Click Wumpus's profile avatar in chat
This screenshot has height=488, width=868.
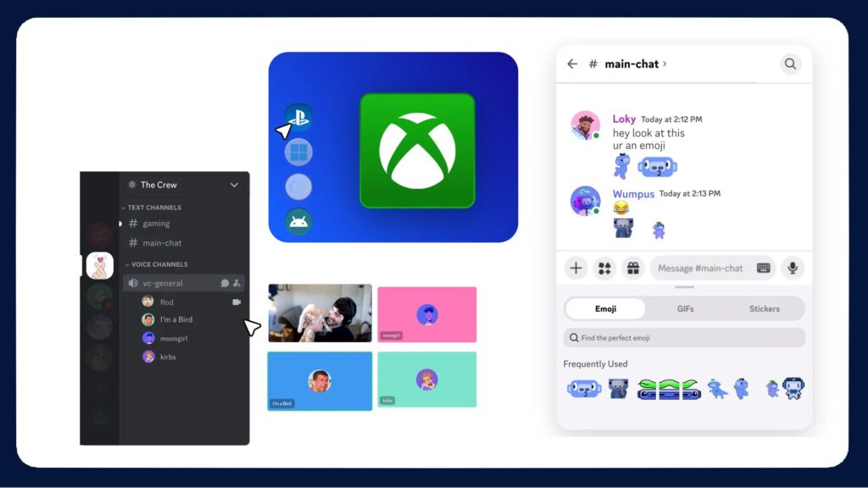585,200
